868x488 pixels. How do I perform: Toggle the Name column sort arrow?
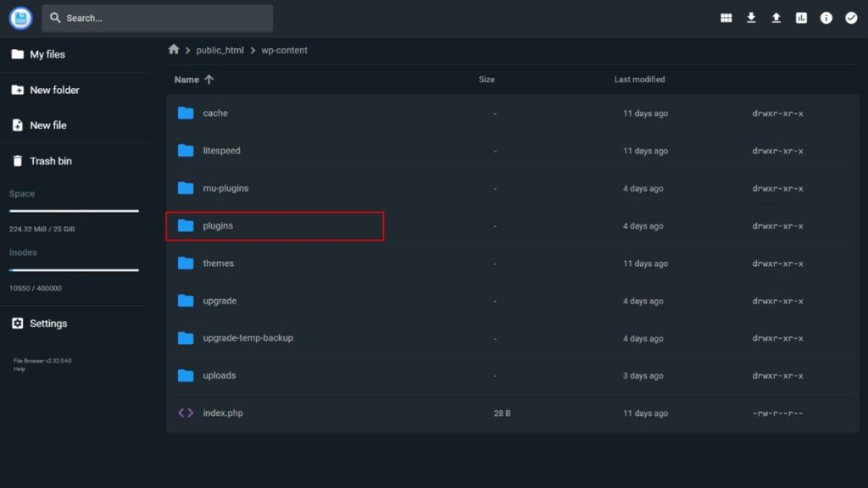point(210,79)
